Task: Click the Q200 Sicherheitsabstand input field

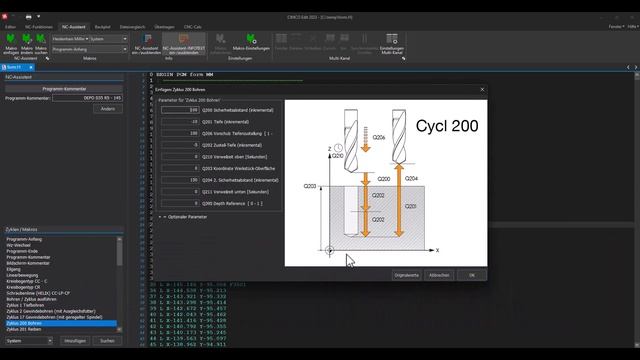Action: tap(180, 110)
